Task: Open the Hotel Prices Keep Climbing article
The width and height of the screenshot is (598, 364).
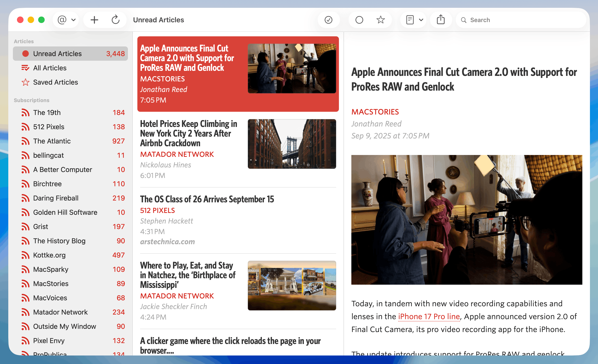Action: point(238,149)
